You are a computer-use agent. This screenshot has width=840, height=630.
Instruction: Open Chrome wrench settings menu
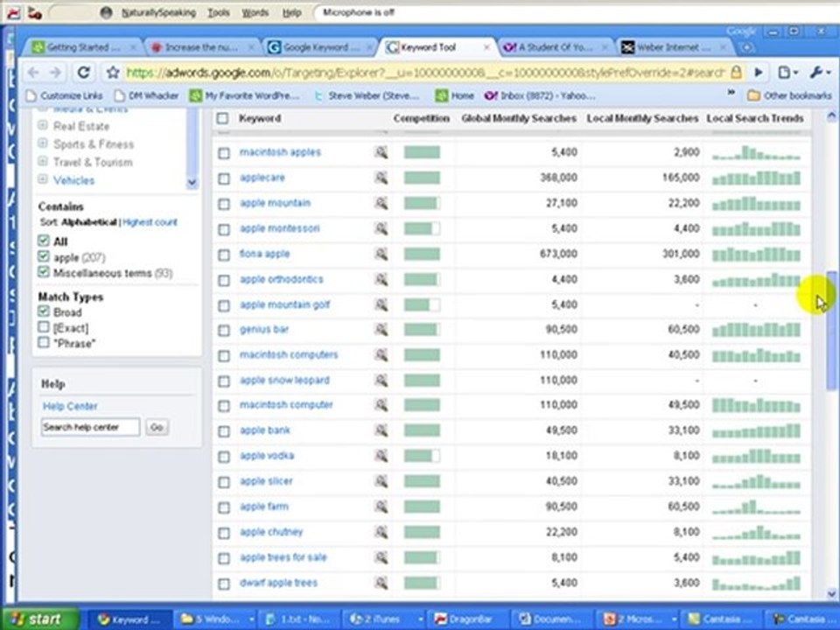click(x=819, y=72)
